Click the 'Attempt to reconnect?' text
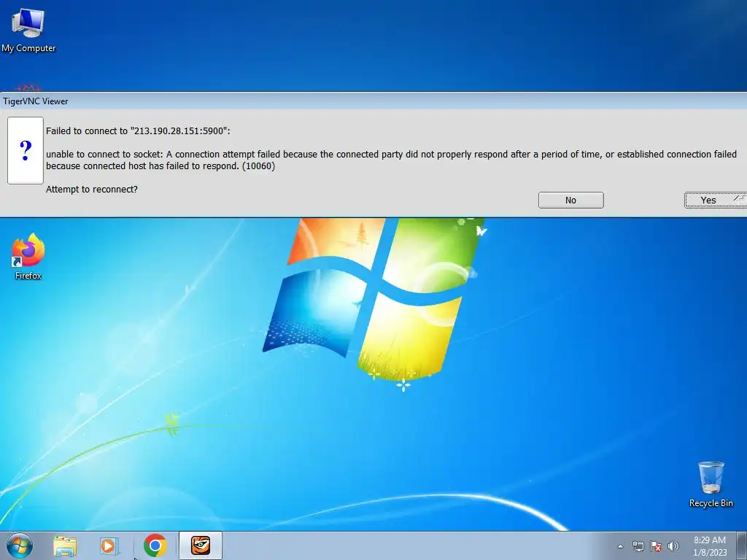The height and width of the screenshot is (560, 747). 91,189
